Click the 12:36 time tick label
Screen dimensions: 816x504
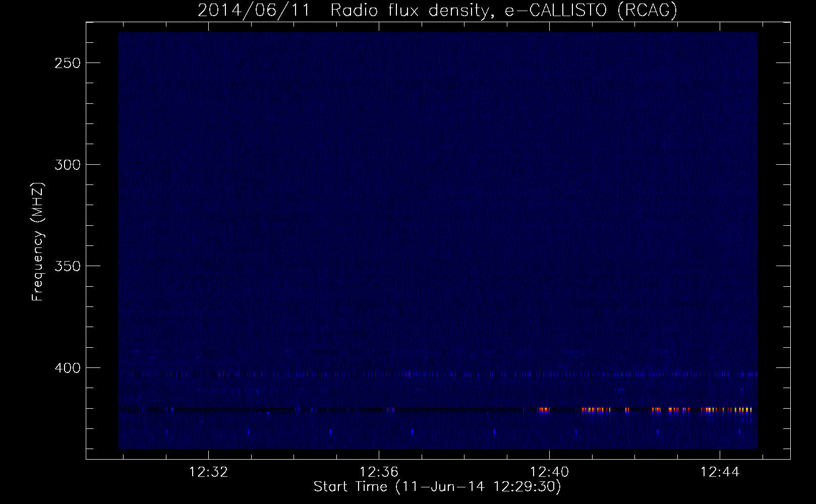pos(379,472)
